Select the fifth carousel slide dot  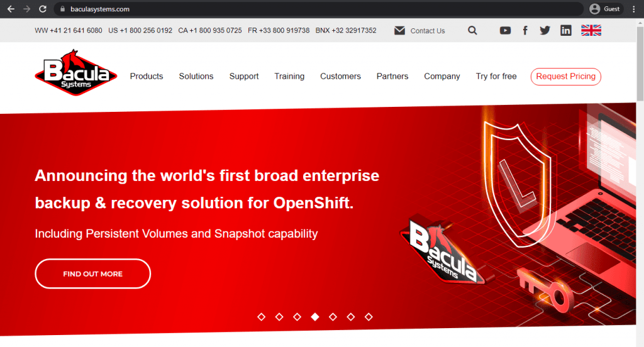coord(333,317)
